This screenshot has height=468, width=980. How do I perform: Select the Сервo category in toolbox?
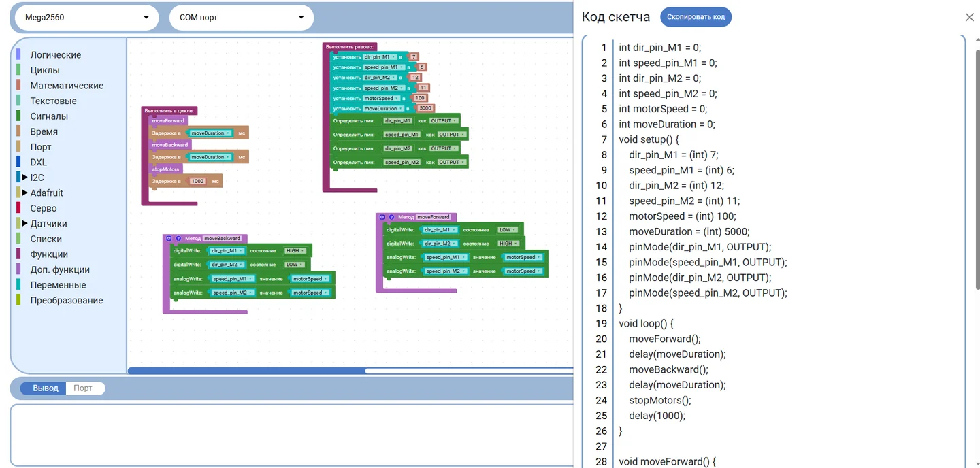coord(44,208)
